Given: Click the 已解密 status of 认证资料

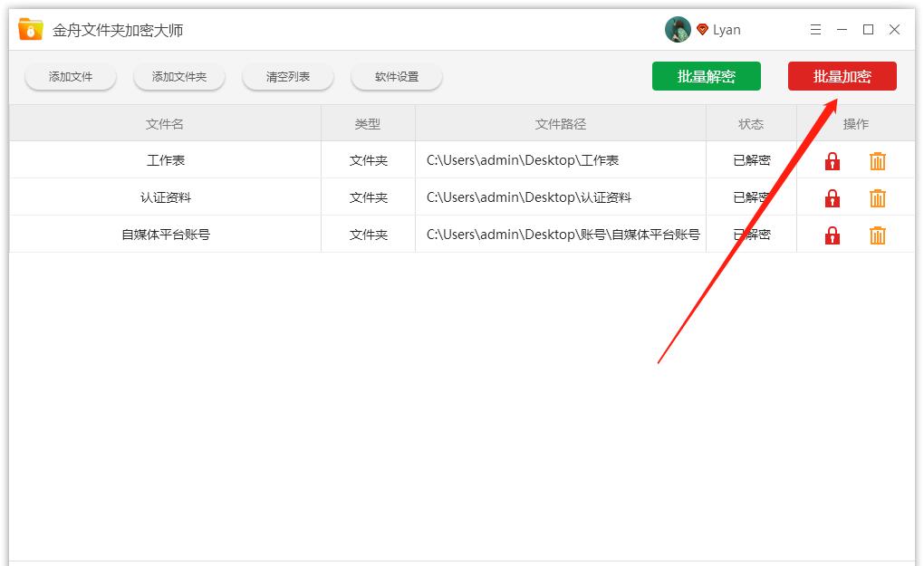Looking at the screenshot, I should 751,197.
